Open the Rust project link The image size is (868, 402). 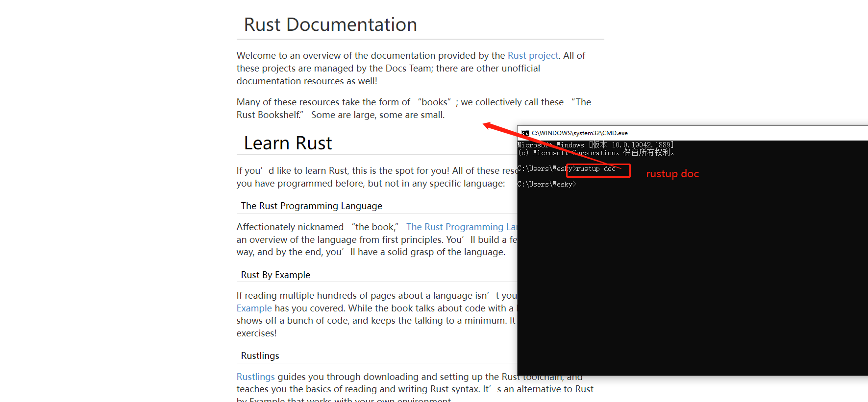[533, 56]
